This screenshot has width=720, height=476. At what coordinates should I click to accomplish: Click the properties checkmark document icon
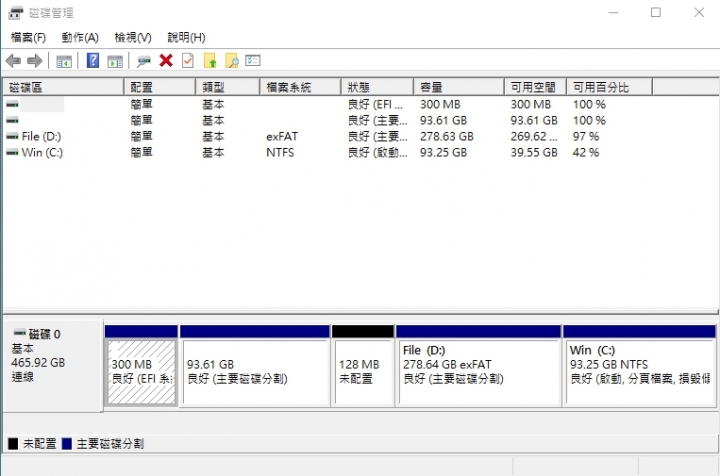pyautogui.click(x=188, y=61)
